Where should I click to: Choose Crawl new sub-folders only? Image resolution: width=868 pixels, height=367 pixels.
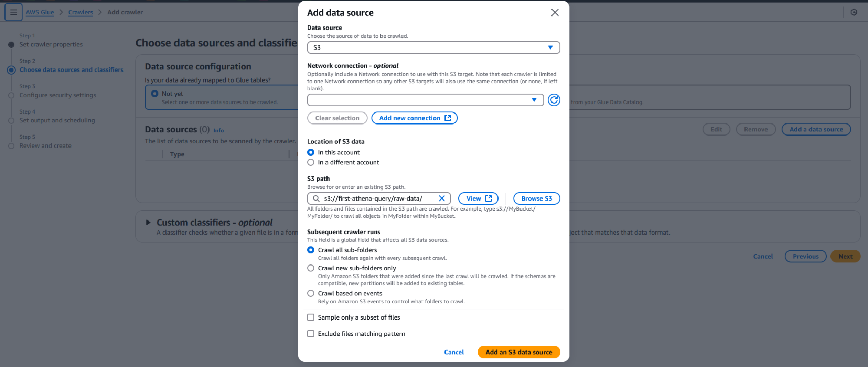pos(311,268)
